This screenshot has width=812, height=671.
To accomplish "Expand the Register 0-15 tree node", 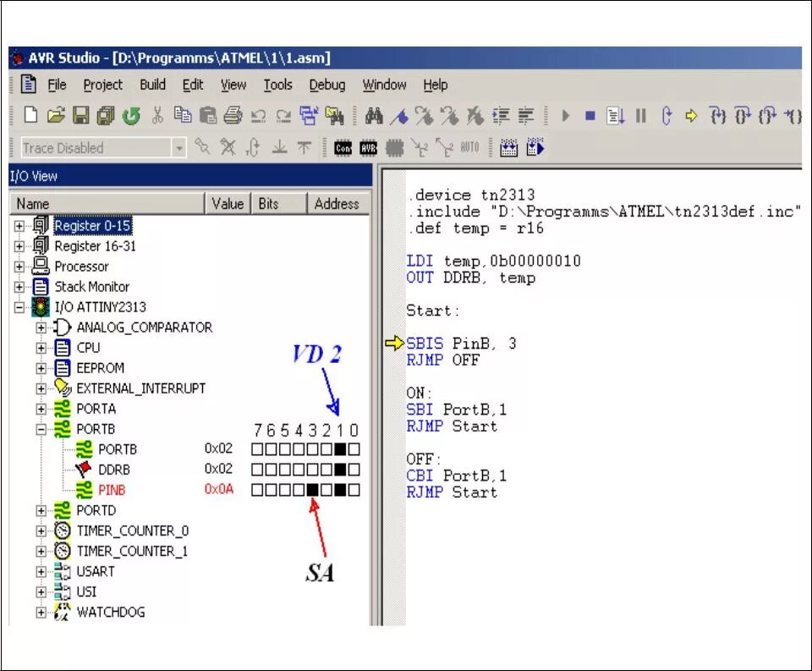I will coord(19,226).
